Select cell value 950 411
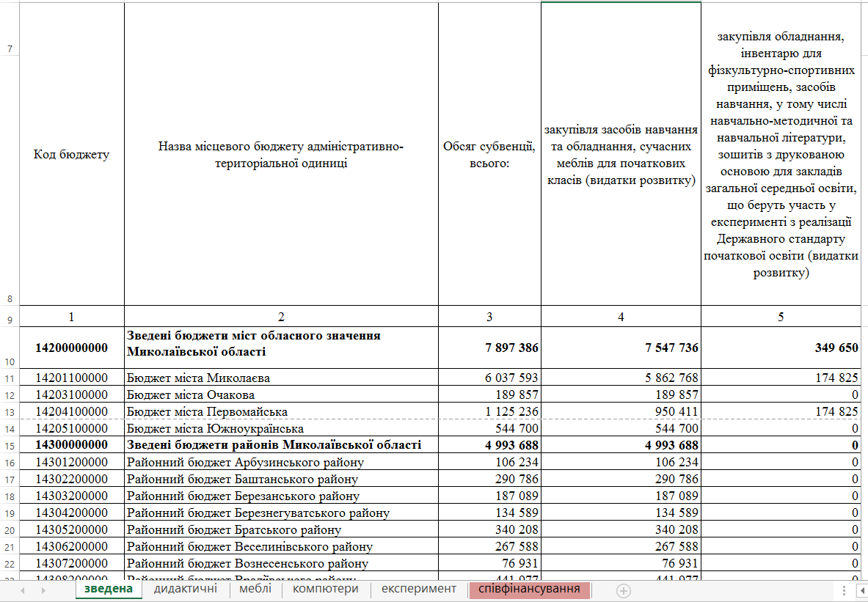 point(621,411)
